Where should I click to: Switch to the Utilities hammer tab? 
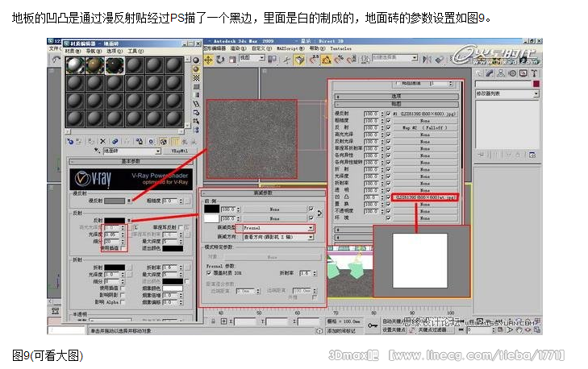[535, 73]
